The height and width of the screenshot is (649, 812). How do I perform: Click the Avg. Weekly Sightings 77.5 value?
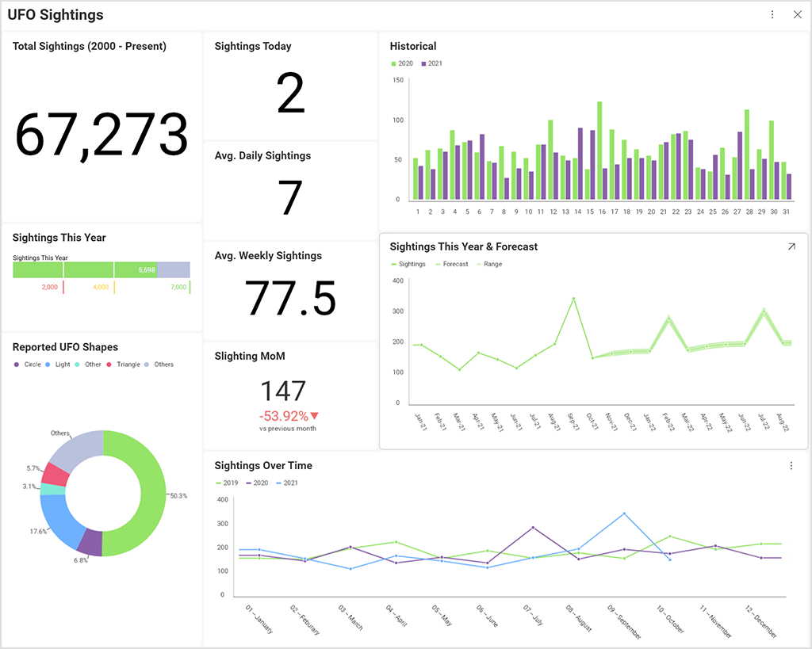pyautogui.click(x=290, y=298)
